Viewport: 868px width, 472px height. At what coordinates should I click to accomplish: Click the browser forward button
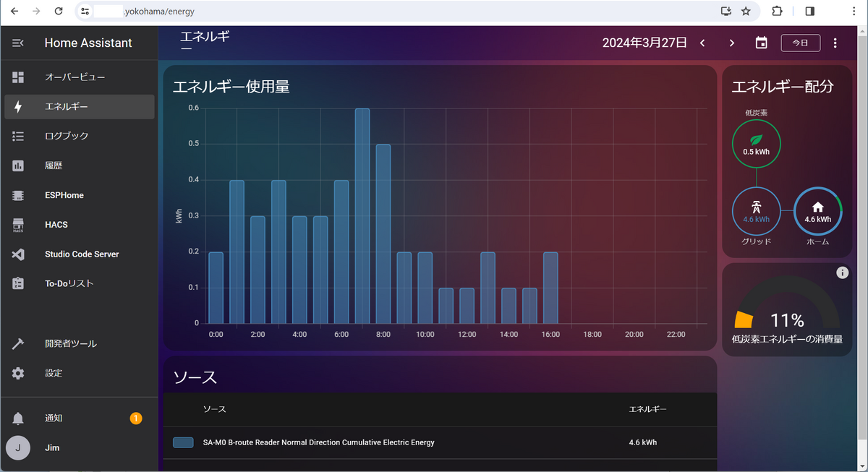tap(36, 12)
